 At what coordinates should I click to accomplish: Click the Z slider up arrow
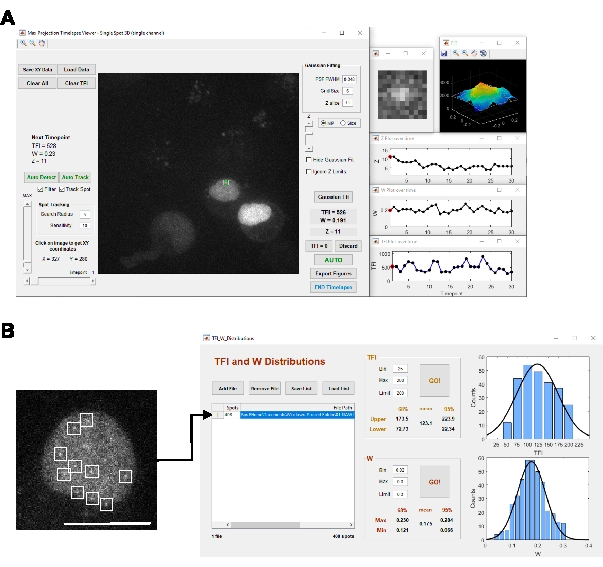308,122
